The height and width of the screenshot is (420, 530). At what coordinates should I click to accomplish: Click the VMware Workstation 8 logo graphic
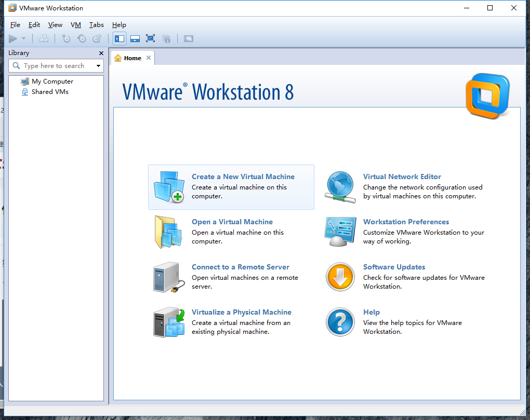(x=488, y=96)
